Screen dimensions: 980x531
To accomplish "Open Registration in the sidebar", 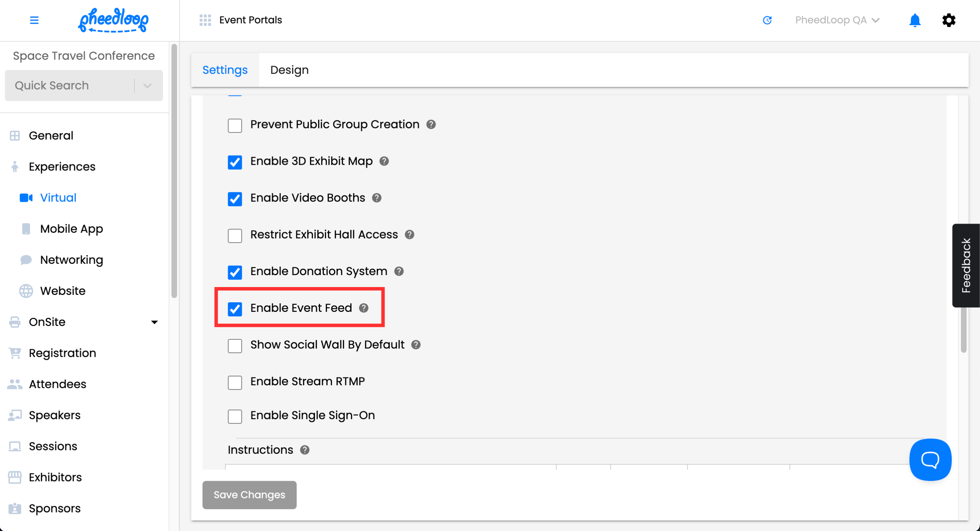I will coord(62,353).
